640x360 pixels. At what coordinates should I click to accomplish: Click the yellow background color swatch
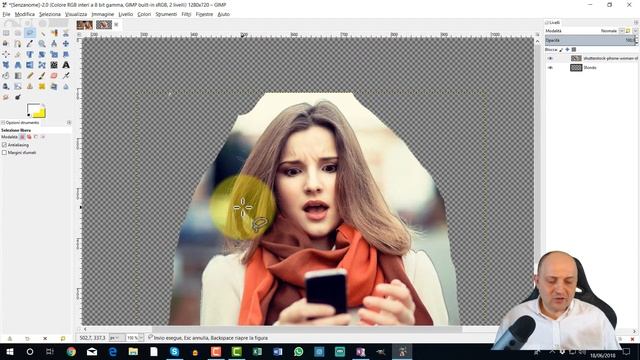coord(40,112)
